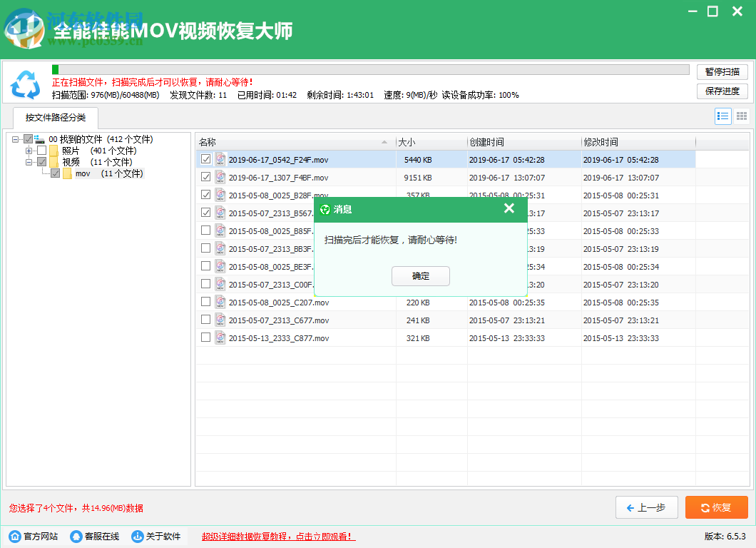756x548 pixels.
Task: Click the orange 恢复 recover button
Action: [x=716, y=507]
